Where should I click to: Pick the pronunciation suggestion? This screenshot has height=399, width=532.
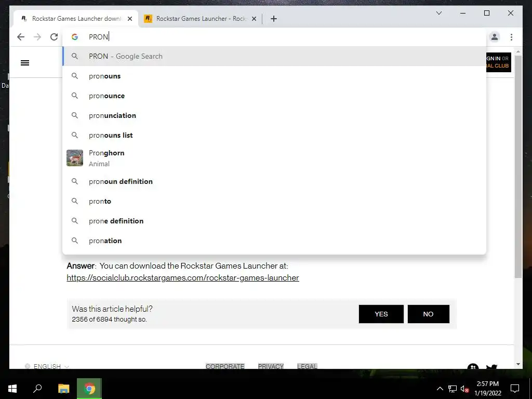[x=274, y=115]
